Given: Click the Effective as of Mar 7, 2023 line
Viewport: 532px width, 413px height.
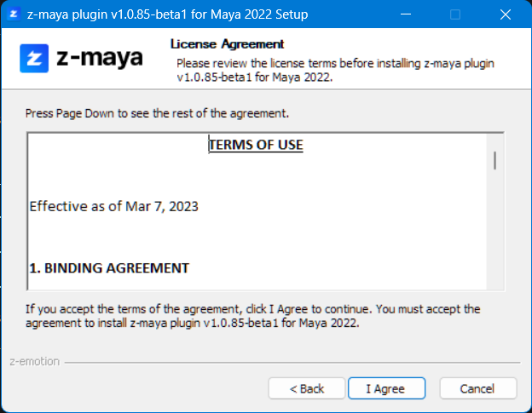Looking at the screenshot, I should click(114, 206).
